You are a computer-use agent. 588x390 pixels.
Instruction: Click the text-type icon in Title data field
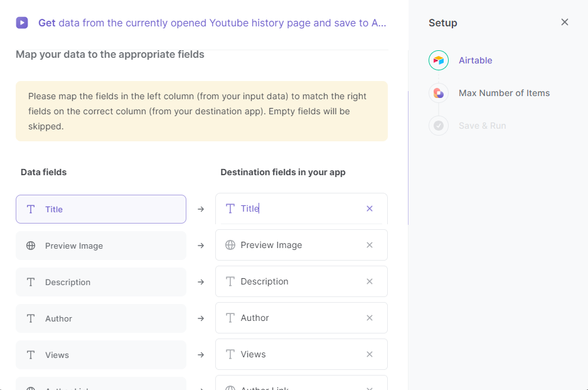pos(31,209)
